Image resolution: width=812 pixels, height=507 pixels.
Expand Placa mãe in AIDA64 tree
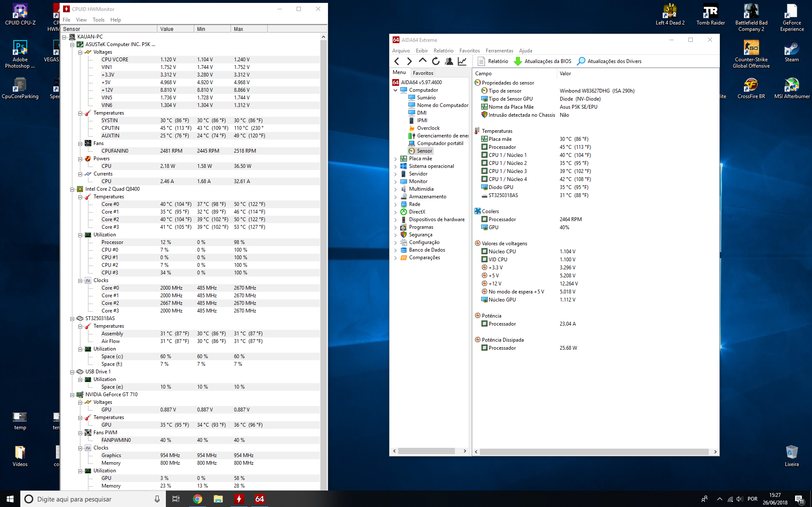tap(396, 159)
